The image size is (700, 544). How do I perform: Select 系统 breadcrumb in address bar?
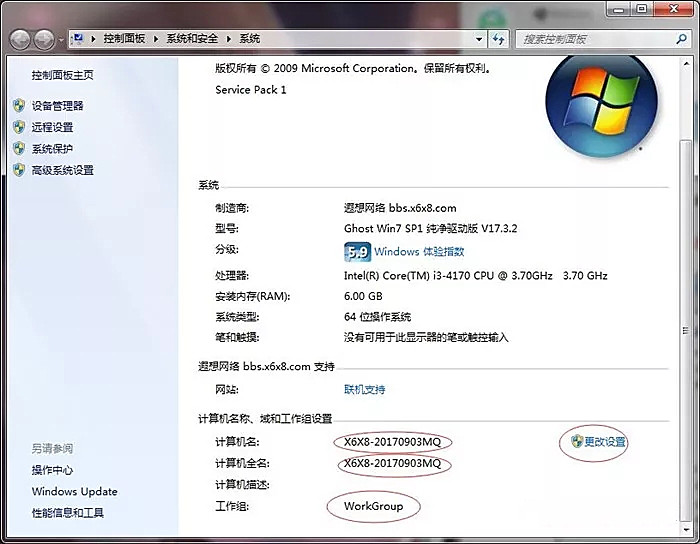pos(250,39)
